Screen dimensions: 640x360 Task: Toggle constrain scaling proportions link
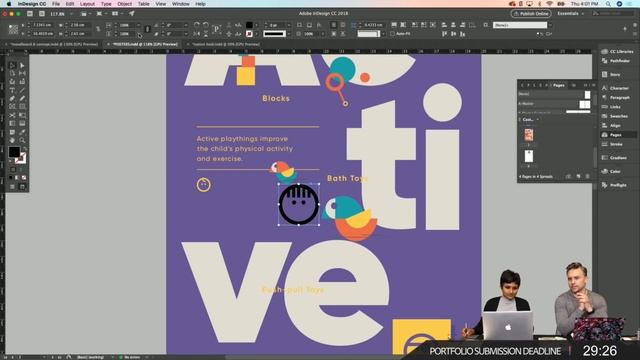coord(147,29)
